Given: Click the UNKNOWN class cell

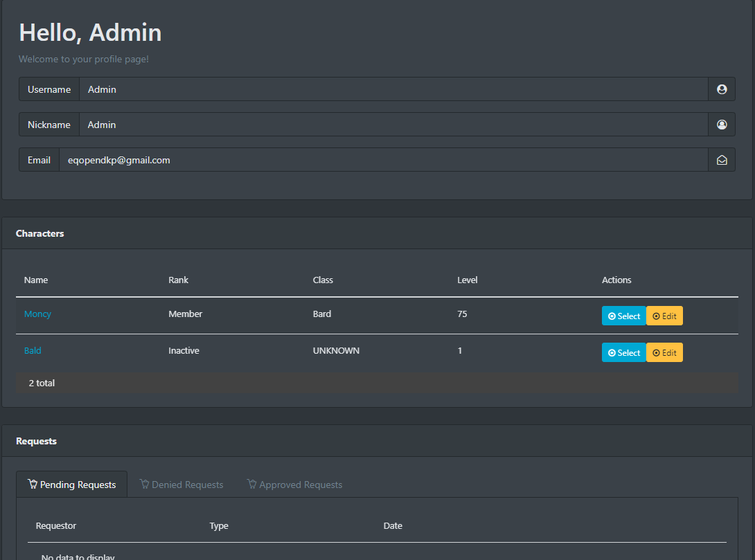Looking at the screenshot, I should 336,351.
